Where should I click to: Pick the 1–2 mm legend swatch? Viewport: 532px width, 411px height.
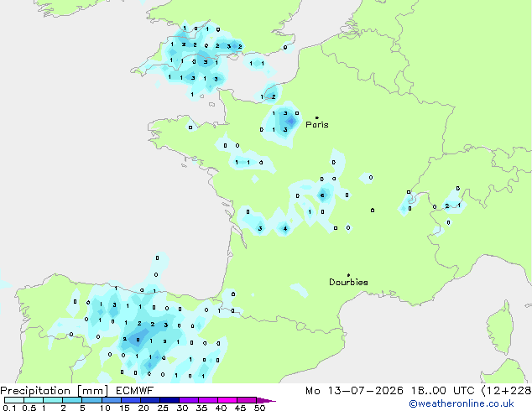pyautogui.click(x=53, y=400)
